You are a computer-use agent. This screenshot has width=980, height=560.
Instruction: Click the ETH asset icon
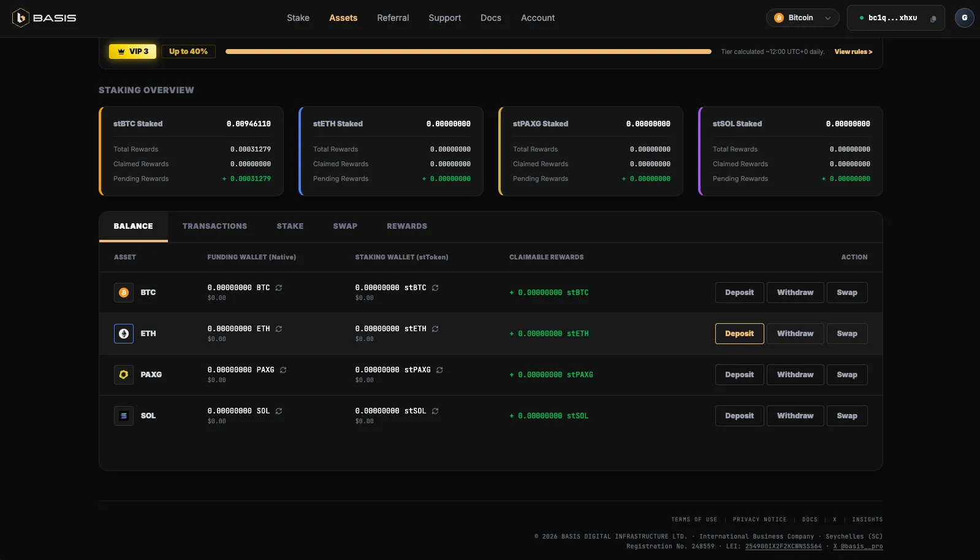pyautogui.click(x=124, y=334)
